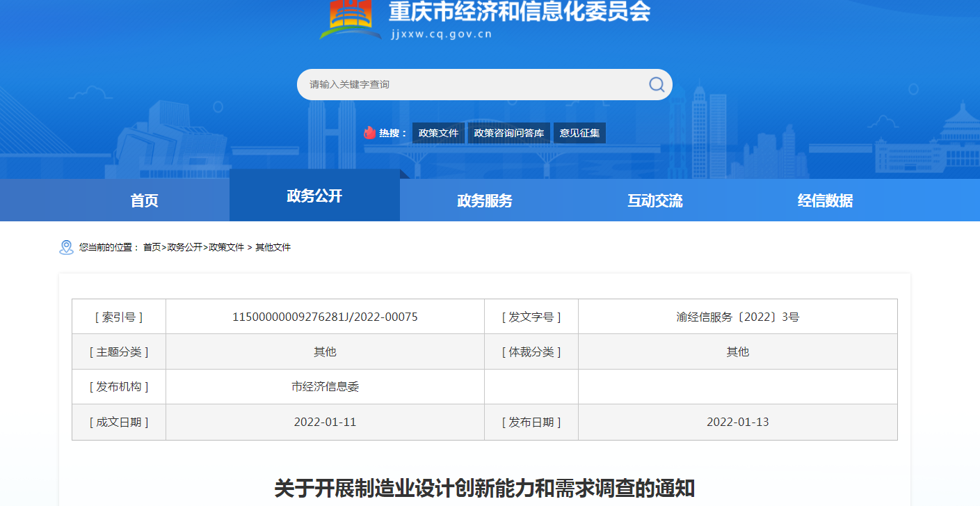
Task: Click the magnifier search icon
Action: pyautogui.click(x=656, y=84)
